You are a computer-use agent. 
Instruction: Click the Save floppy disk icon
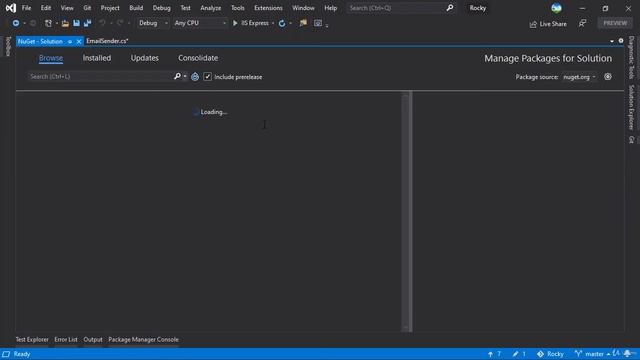click(76, 23)
